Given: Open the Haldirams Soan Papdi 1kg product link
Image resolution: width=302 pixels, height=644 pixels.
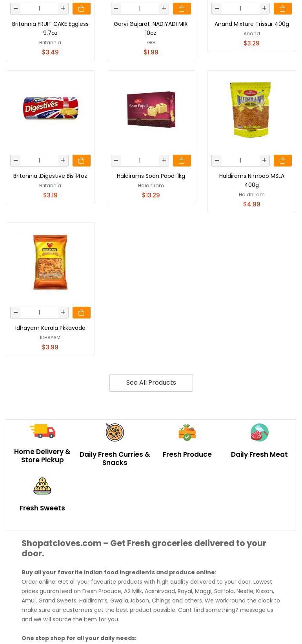Looking at the screenshot, I should click(x=151, y=176).
